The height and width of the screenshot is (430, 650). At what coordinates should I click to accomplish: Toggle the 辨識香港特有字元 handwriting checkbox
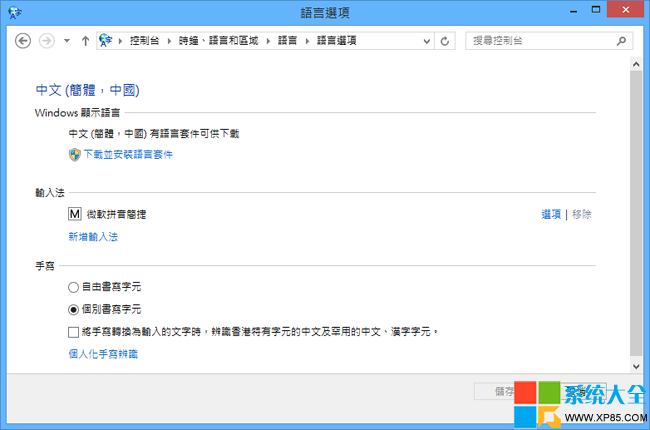(x=73, y=332)
